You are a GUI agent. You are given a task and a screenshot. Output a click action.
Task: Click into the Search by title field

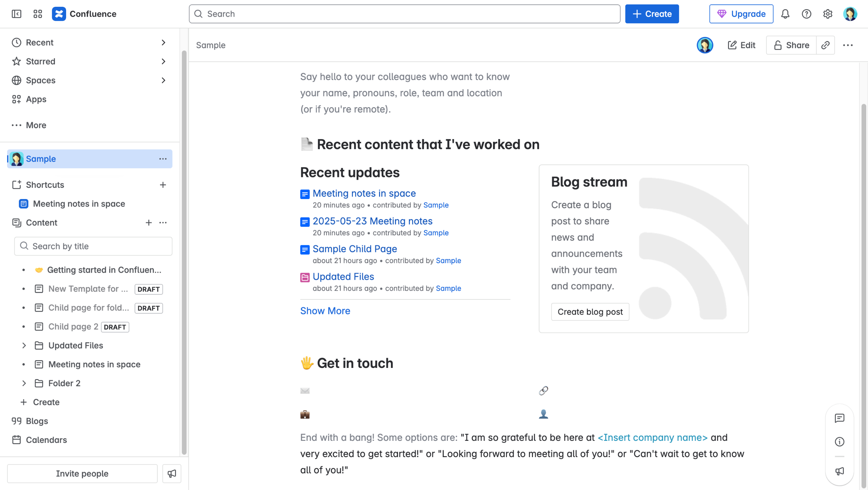point(93,246)
